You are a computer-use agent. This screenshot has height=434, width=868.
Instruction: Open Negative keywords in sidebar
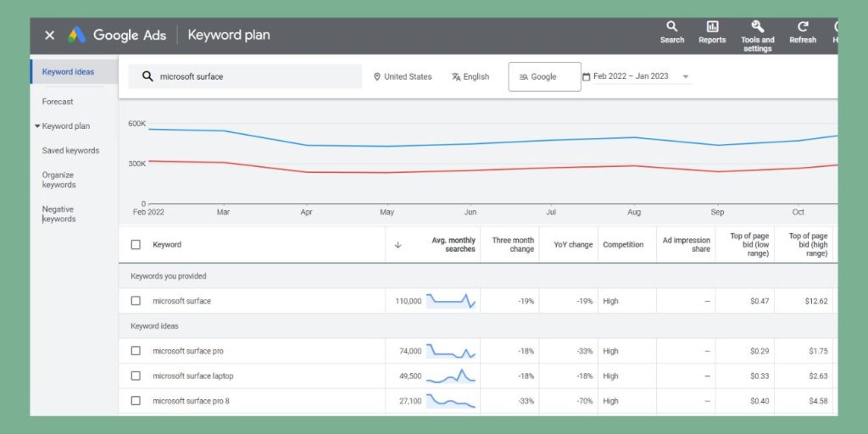pyautogui.click(x=59, y=214)
